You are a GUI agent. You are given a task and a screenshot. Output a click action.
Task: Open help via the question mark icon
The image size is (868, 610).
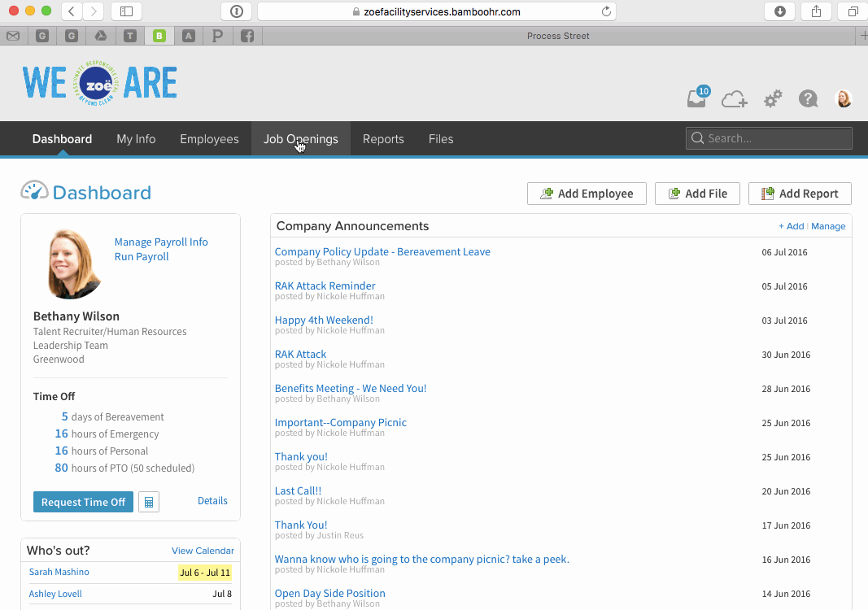[x=808, y=98]
